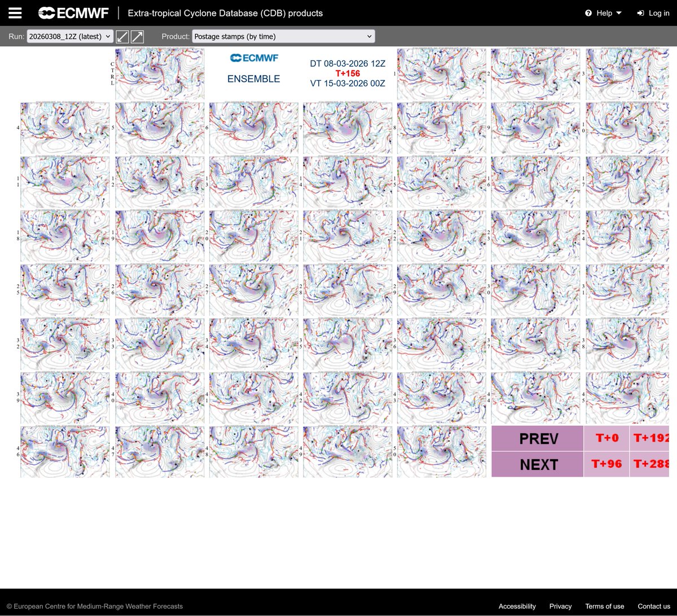This screenshot has width=677, height=616.
Task: Open the Product dropdown
Action: pyautogui.click(x=283, y=36)
